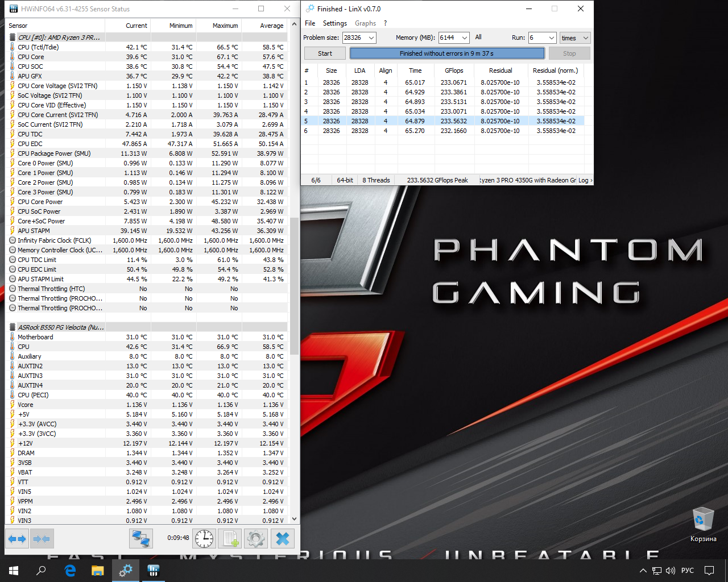Click the round icon beside Infinity Fabric Clock (FCLK)
This screenshot has height=582, width=728.
click(13, 240)
